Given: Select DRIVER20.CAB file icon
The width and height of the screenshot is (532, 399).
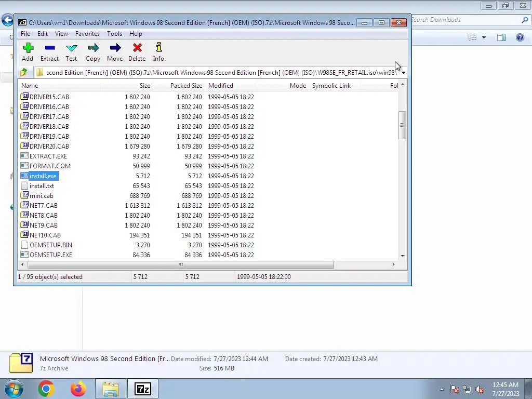Looking at the screenshot, I should coord(24,145).
